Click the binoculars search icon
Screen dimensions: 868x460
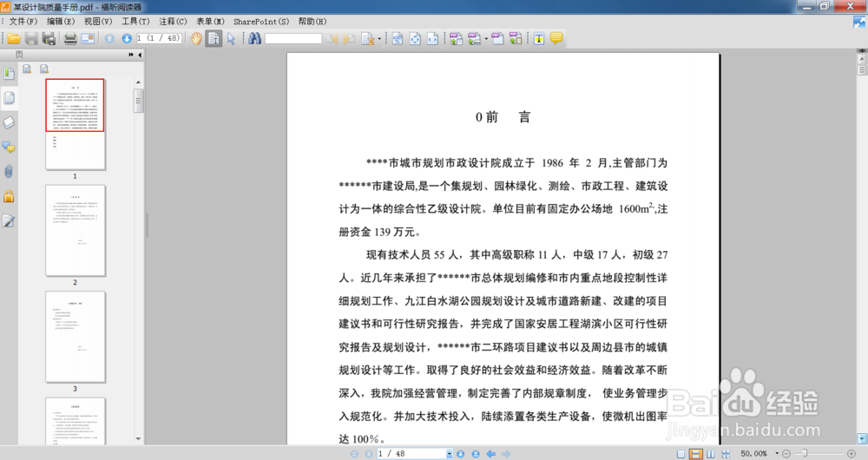pos(254,38)
